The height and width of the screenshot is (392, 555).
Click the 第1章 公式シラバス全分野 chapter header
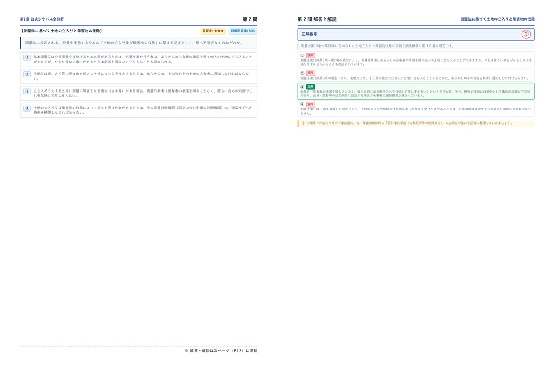click(42, 19)
